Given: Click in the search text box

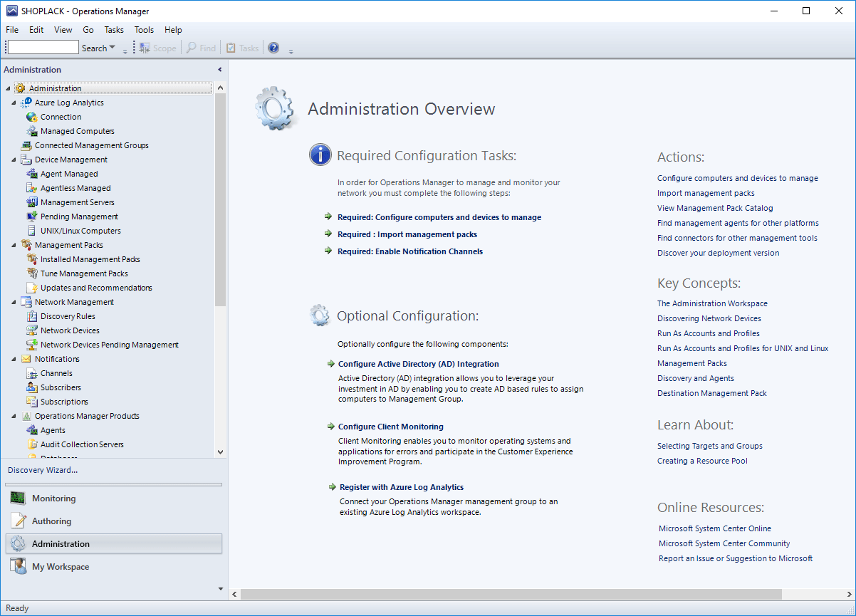Looking at the screenshot, I should (43, 47).
